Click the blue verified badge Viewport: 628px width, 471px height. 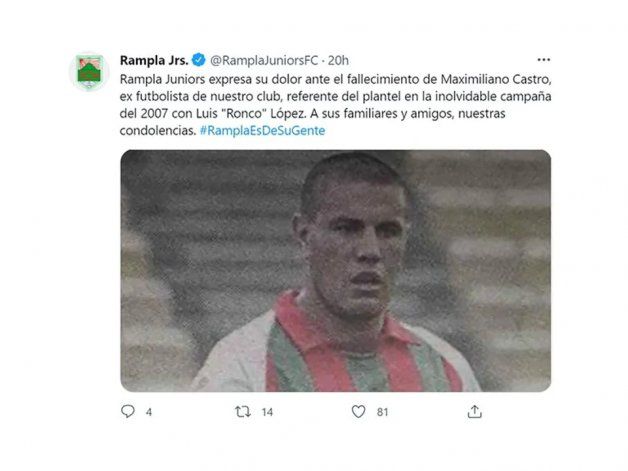[199, 60]
